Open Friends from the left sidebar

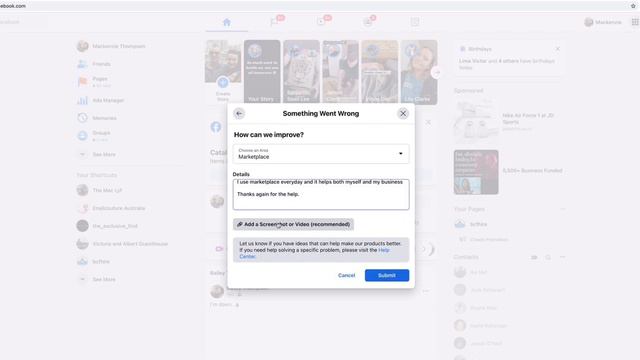(94, 64)
